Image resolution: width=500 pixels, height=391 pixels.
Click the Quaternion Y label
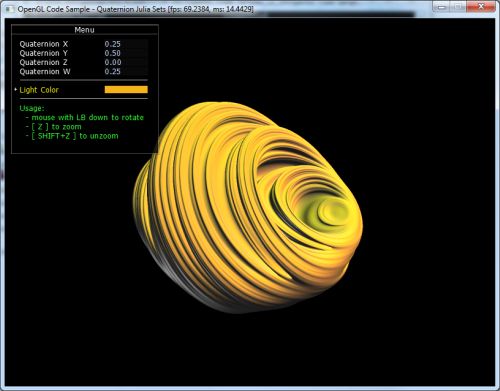click(44, 53)
